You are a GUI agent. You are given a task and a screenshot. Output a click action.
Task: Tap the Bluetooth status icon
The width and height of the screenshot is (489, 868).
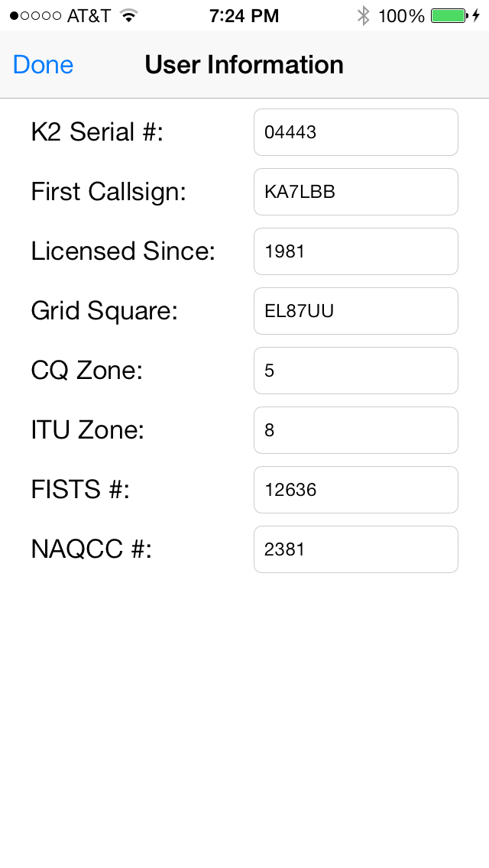(x=363, y=15)
